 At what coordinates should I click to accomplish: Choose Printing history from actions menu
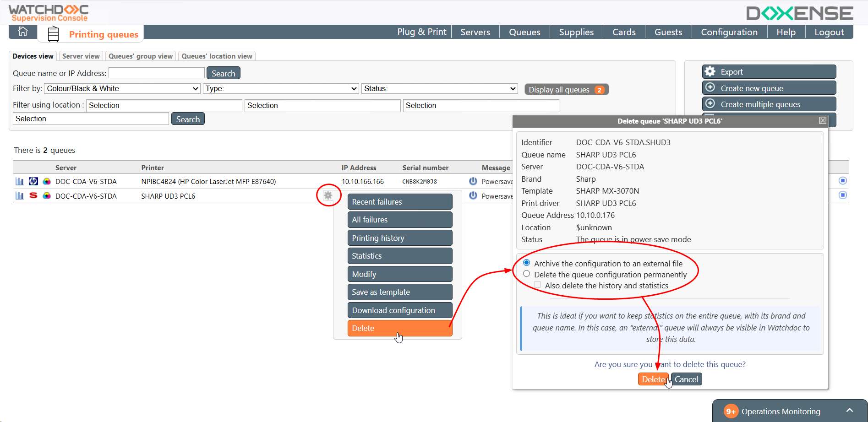coord(400,238)
